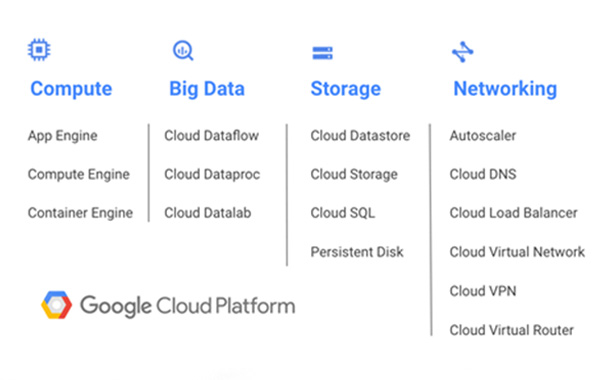Click Cloud Load Balancer
This screenshot has height=380, width=610.
coord(514,213)
